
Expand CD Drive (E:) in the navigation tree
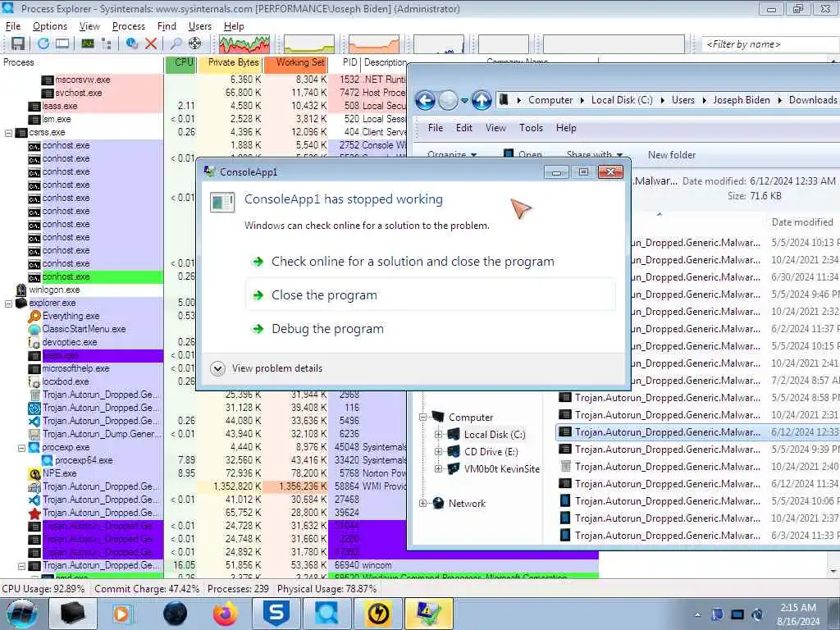click(438, 452)
